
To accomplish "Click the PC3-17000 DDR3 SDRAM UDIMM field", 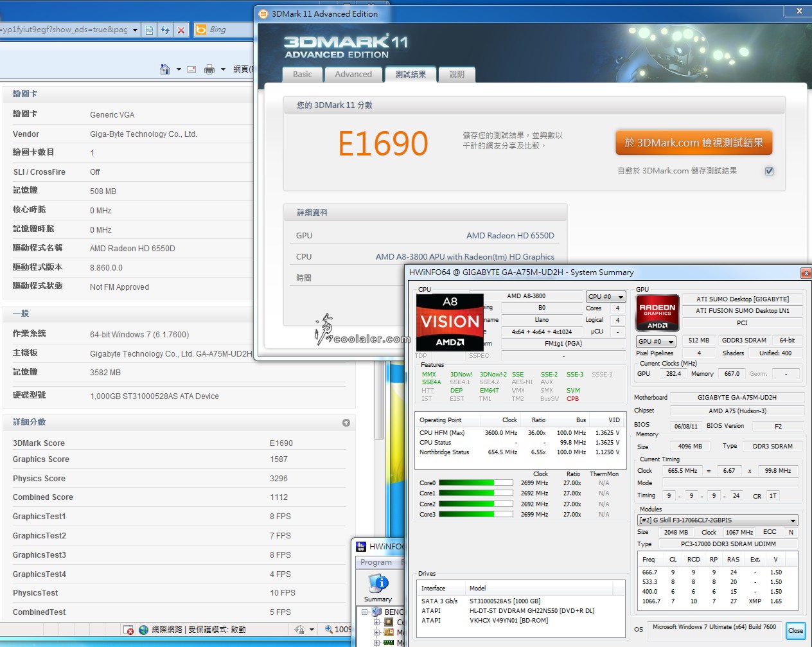I will (x=728, y=544).
